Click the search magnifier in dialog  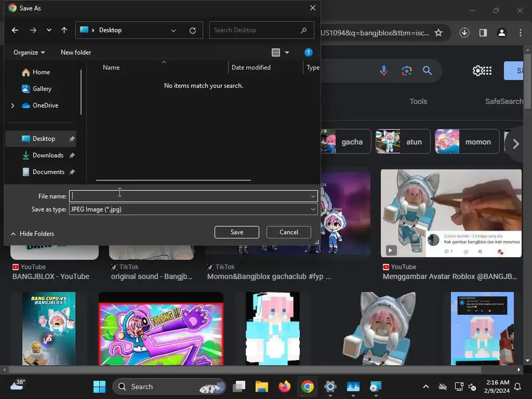click(303, 30)
